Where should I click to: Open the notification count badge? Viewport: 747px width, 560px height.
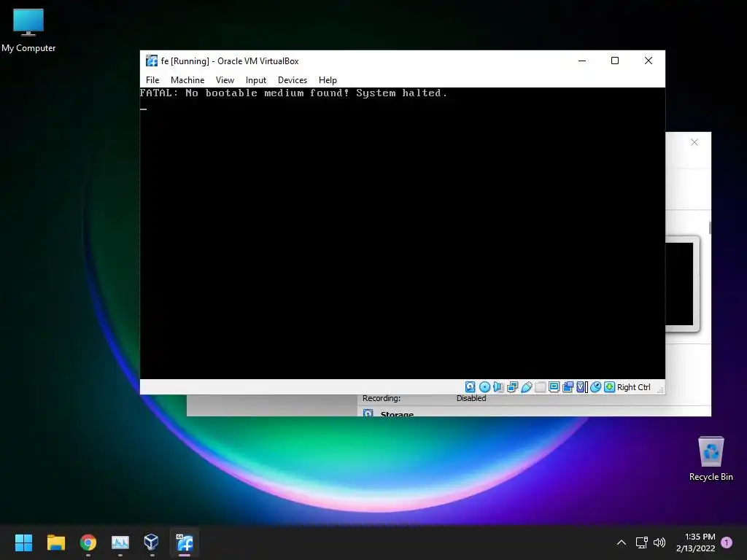727,542
